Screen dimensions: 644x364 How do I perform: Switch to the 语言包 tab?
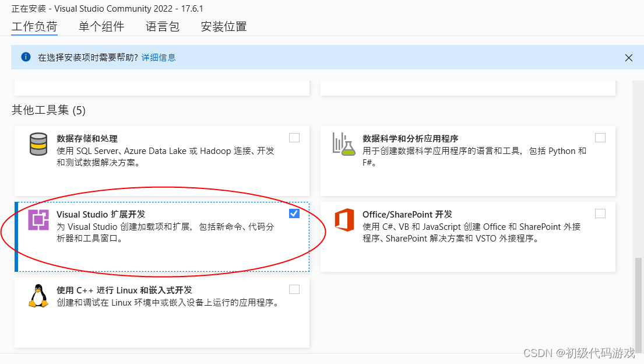pyautogui.click(x=163, y=27)
